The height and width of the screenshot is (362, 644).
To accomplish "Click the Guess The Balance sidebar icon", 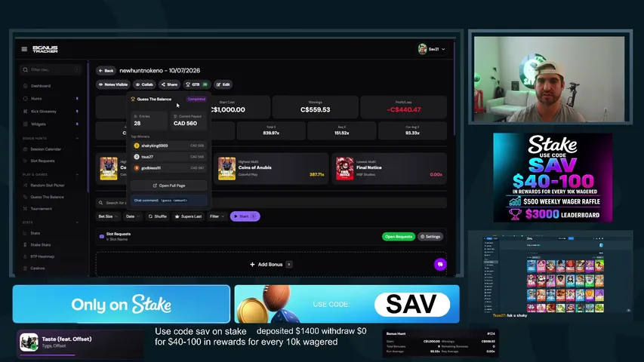I will coord(26,197).
